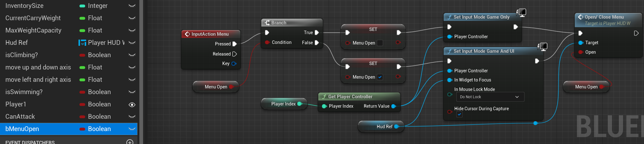Select the isSwimming? variable
This screenshot has height=144, width=644.
pos(69,92)
